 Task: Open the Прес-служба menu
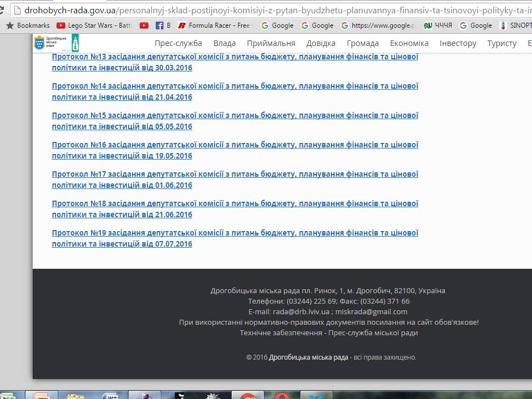(x=178, y=43)
